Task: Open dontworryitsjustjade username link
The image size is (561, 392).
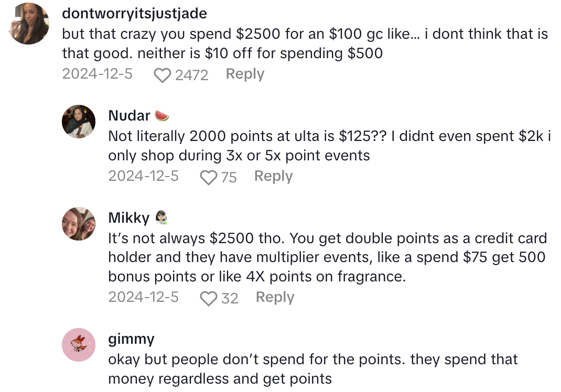Action: point(134,13)
